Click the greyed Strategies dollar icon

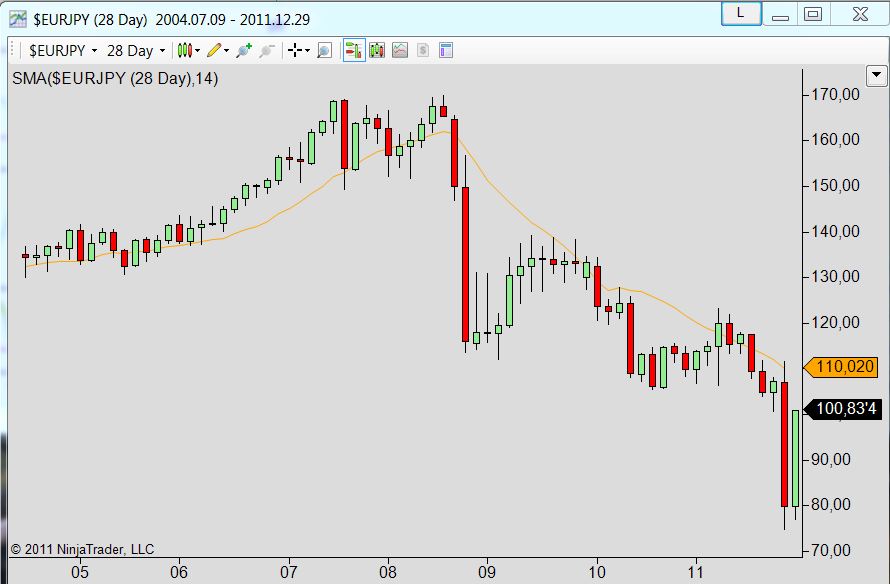pyautogui.click(x=423, y=51)
